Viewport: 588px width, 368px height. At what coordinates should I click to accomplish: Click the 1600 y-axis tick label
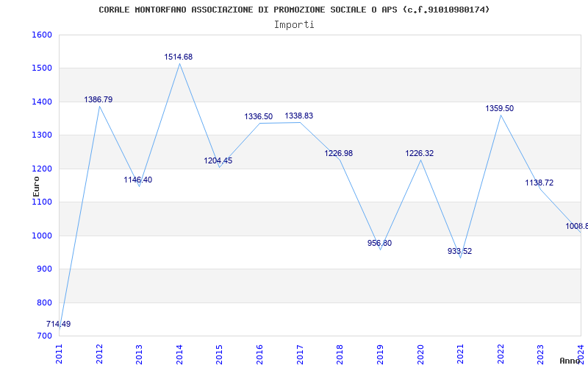tap(42, 35)
